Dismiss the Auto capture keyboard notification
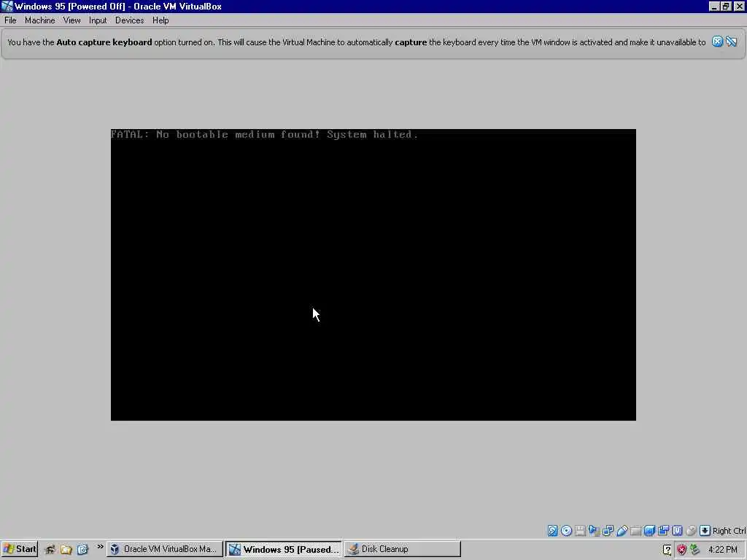Image resolution: width=747 pixels, height=560 pixels. pyautogui.click(x=717, y=42)
